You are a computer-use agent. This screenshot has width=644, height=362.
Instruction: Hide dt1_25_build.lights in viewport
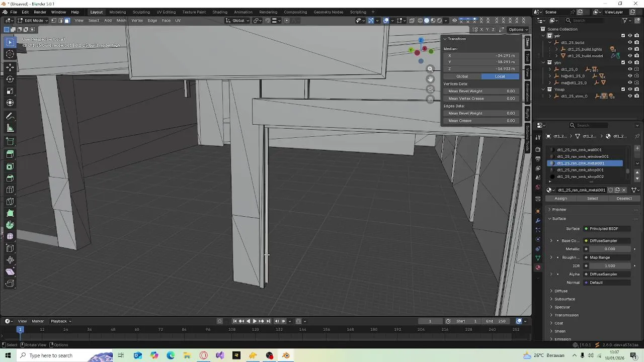pyautogui.click(x=629, y=49)
